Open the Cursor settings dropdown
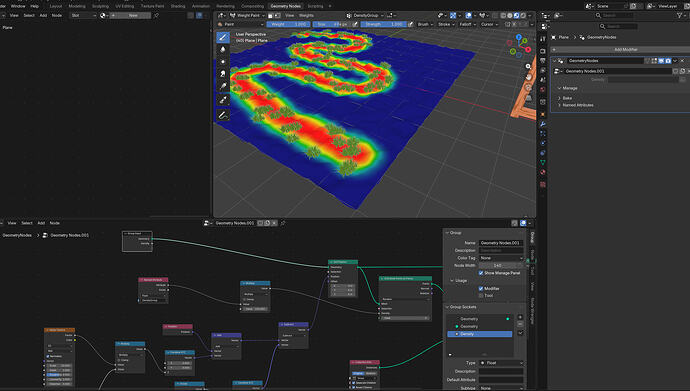Viewport: 690px width, 391px height. pos(489,24)
